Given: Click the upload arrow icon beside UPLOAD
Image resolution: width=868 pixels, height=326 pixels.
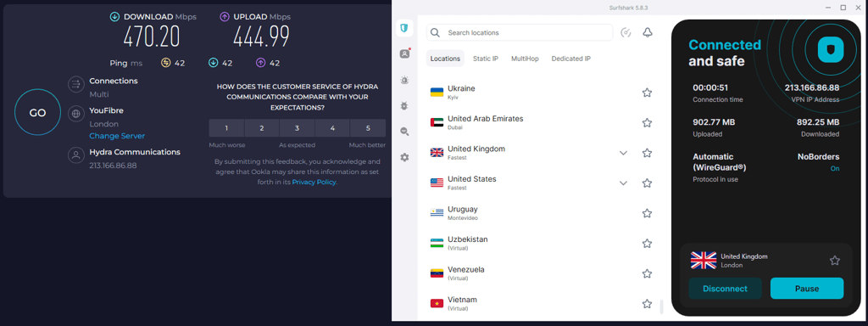Looking at the screenshot, I should pyautogui.click(x=225, y=17).
